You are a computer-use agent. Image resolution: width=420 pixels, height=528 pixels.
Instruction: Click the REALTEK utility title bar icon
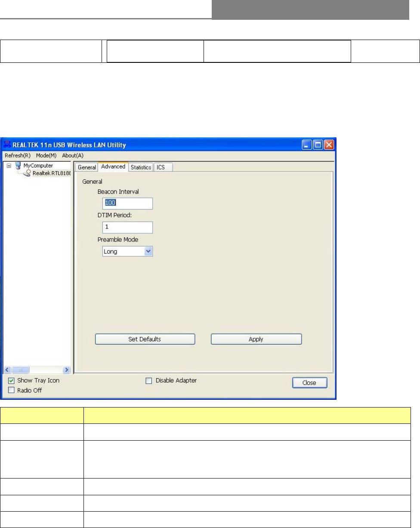[x=7, y=145]
